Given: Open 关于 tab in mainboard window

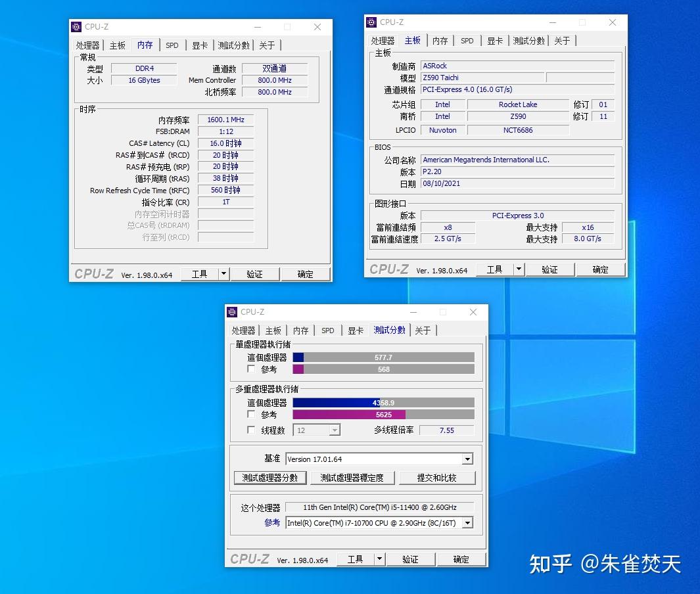Looking at the screenshot, I should (x=562, y=41).
